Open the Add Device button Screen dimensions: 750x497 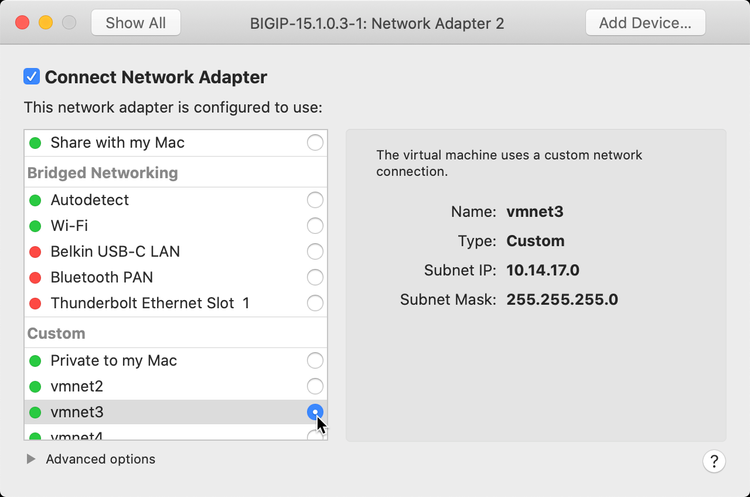click(645, 22)
